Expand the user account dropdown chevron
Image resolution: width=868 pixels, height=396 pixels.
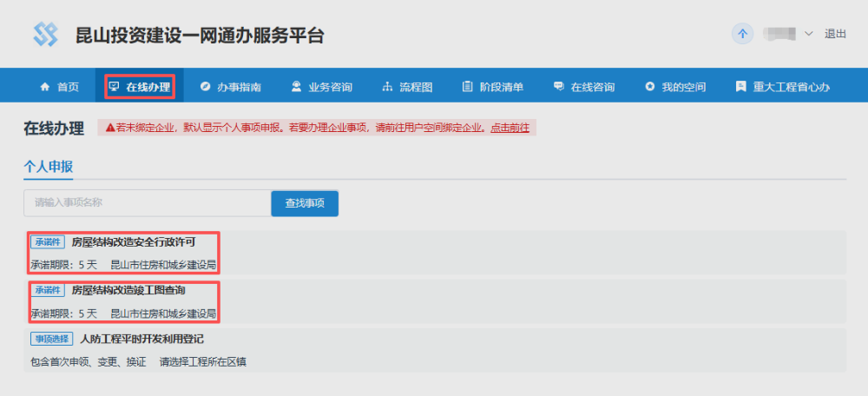tap(808, 34)
